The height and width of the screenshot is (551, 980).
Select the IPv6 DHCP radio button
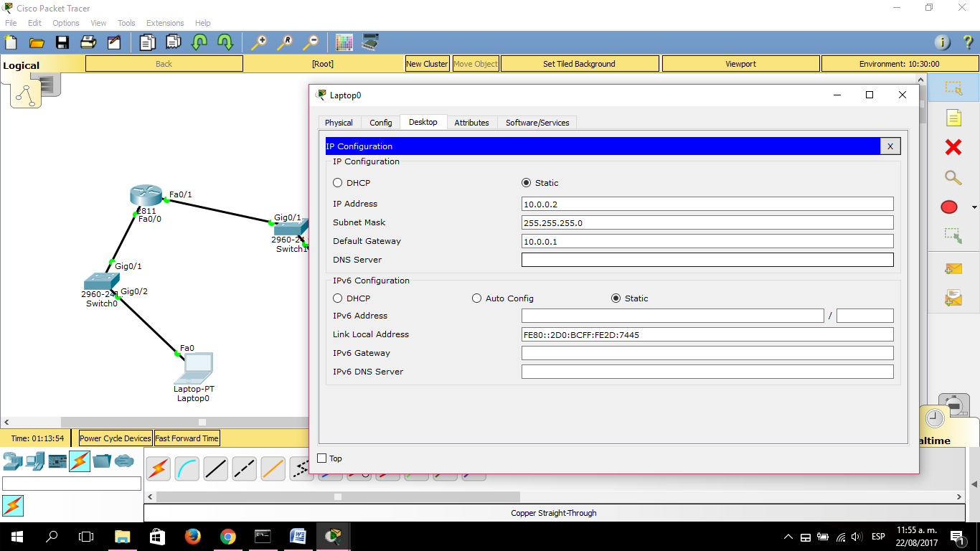tap(338, 298)
